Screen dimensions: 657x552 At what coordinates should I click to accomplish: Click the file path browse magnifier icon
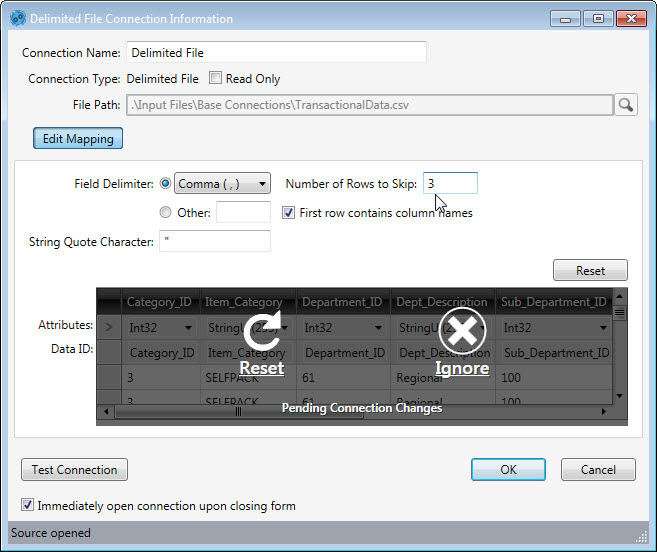626,104
